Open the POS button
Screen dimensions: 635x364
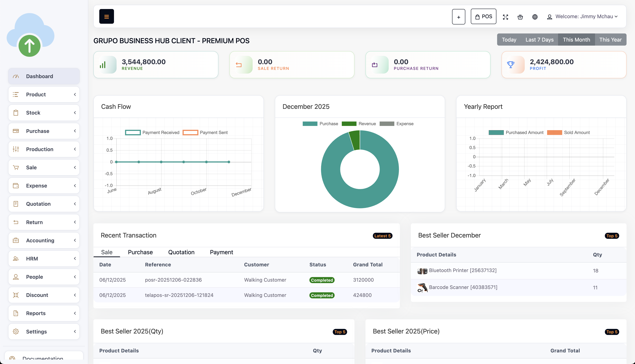[483, 17]
